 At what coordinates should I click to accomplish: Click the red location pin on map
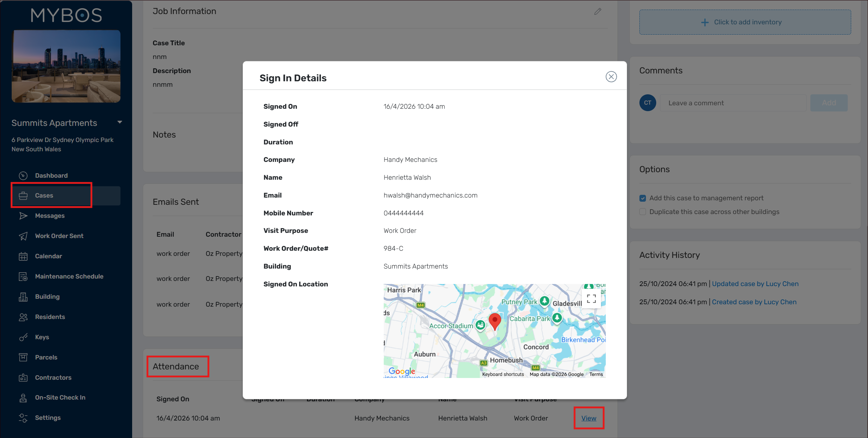coord(495,321)
